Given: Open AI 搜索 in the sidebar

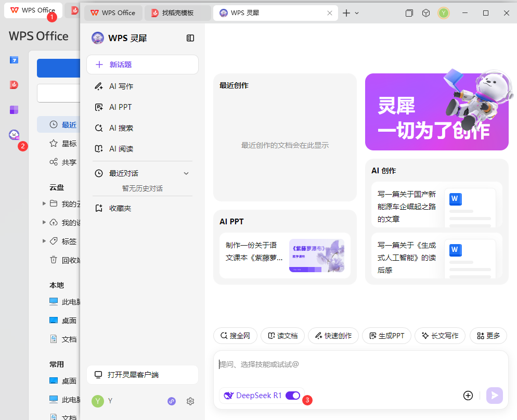Looking at the screenshot, I should [143, 128].
